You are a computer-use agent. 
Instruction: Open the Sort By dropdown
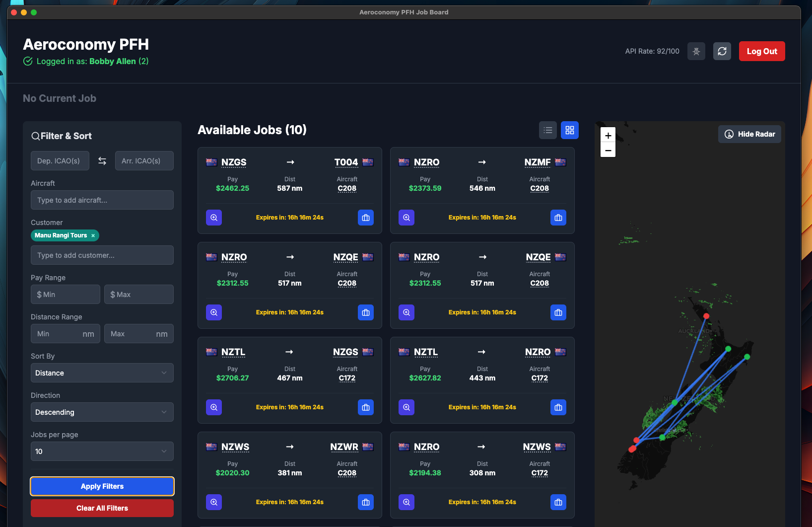coord(102,373)
